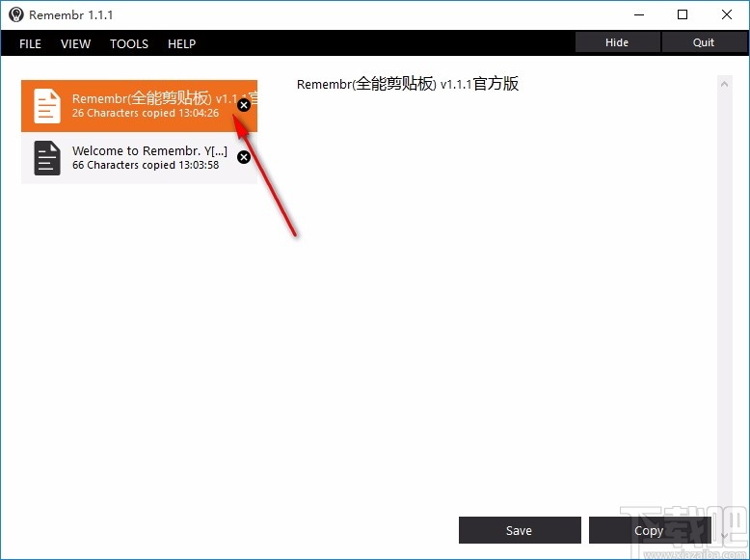Select entry copied at 13:04:26
The image size is (750, 560).
(139, 106)
